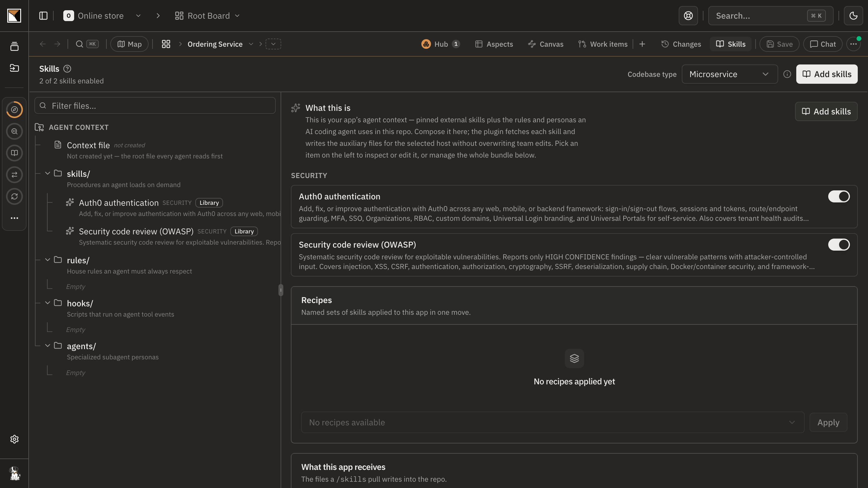Image resolution: width=868 pixels, height=488 pixels.
Task: Switch theme with the moon icon
Action: (x=853, y=16)
